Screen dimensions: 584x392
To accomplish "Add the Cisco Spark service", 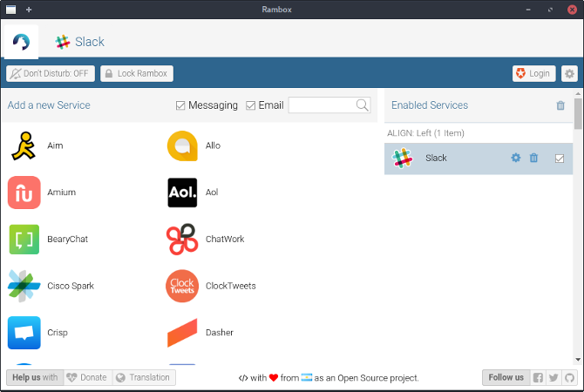I will click(24, 286).
